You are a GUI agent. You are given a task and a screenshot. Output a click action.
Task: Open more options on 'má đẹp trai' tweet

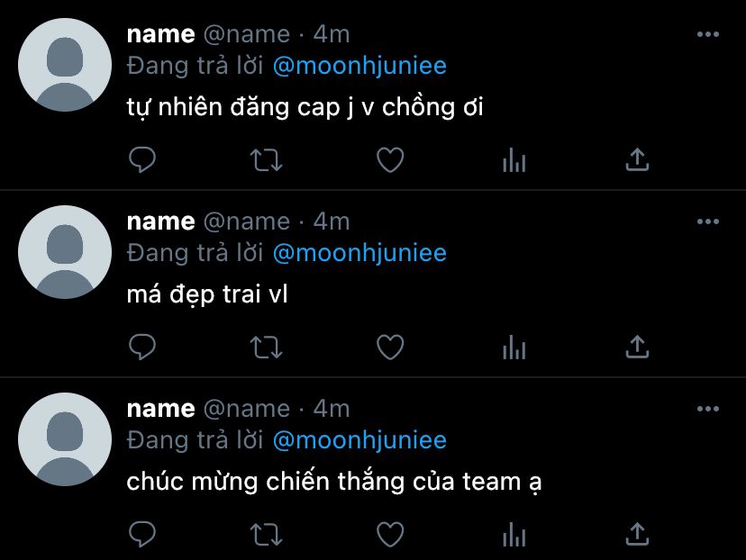(708, 221)
